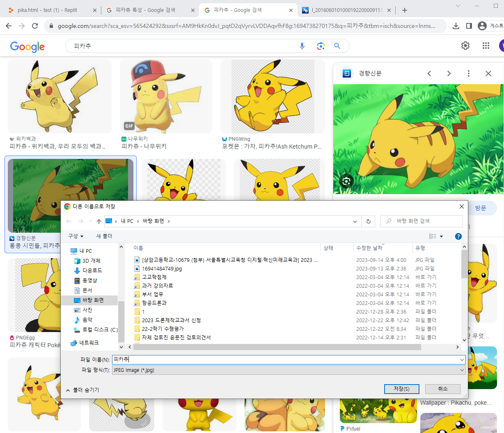This screenshot has height=433, width=504.
Task: Expand the file name suggestions dropdown
Action: (x=462, y=360)
